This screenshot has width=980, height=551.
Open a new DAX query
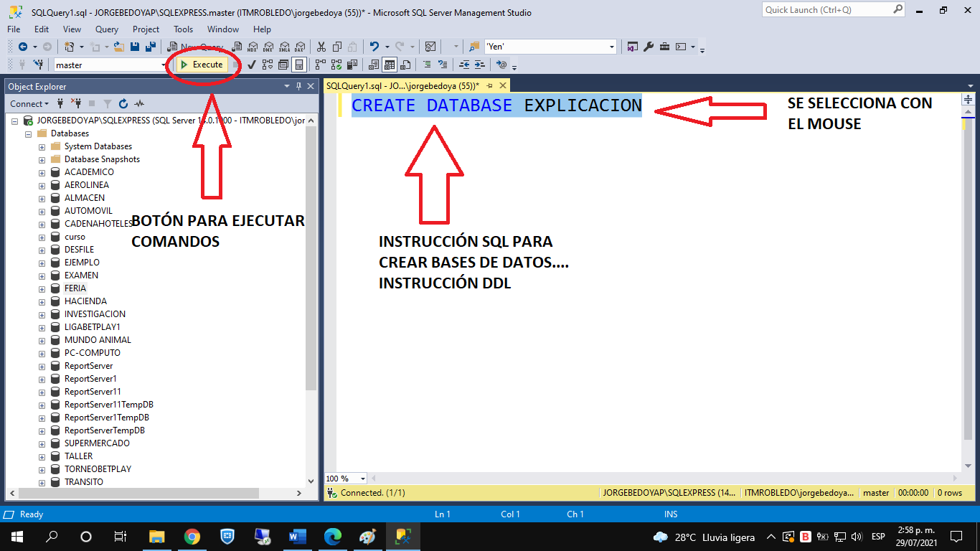(299, 47)
